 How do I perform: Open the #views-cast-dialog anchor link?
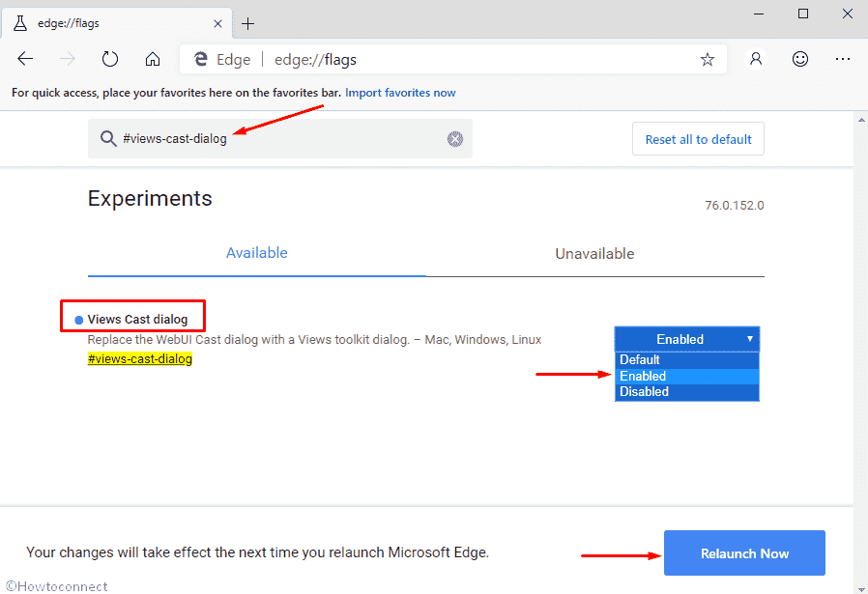coord(140,359)
